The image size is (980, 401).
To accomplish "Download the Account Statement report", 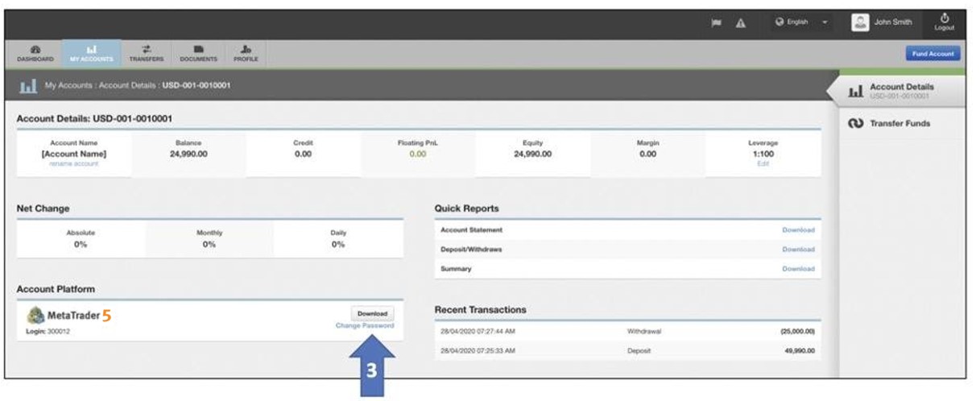I will coord(798,230).
